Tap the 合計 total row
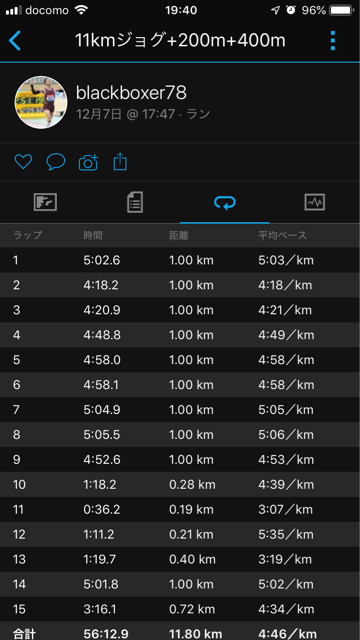The height and width of the screenshot is (640, 360). click(x=180, y=631)
